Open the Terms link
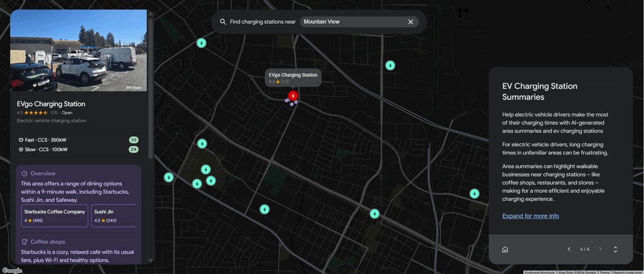 pyautogui.click(x=604, y=272)
